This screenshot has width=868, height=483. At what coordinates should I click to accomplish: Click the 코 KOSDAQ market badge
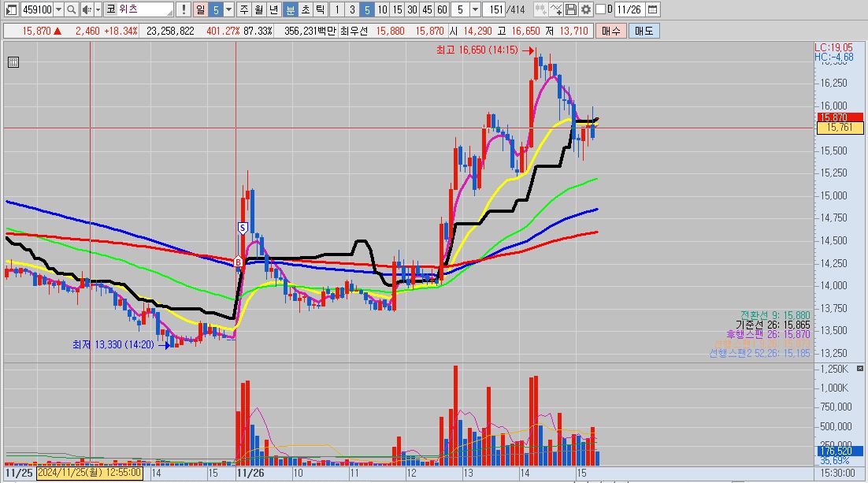click(111, 9)
